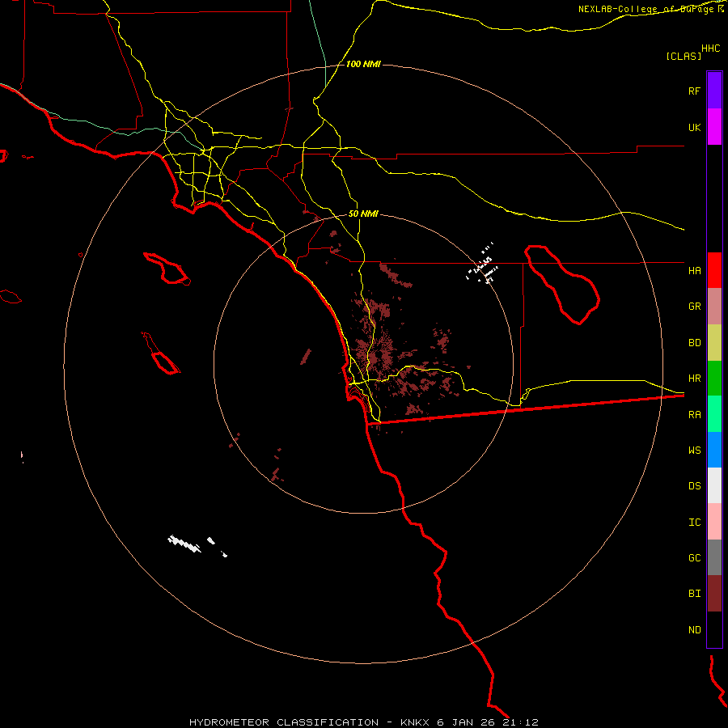This screenshot has height=728, width=728.
Task: Click the white radar echo cluster offshore southwest
Action: coord(184,544)
